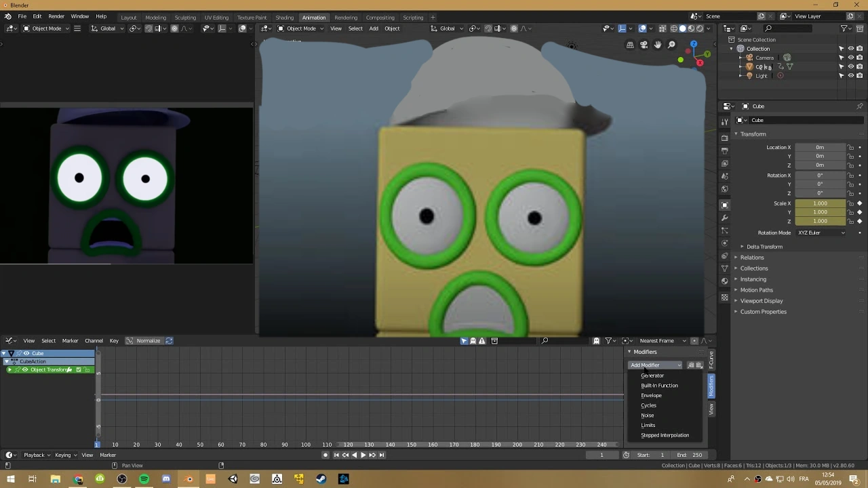Click the rendered shading mode icon
This screenshot has width=868, height=488.
[701, 29]
